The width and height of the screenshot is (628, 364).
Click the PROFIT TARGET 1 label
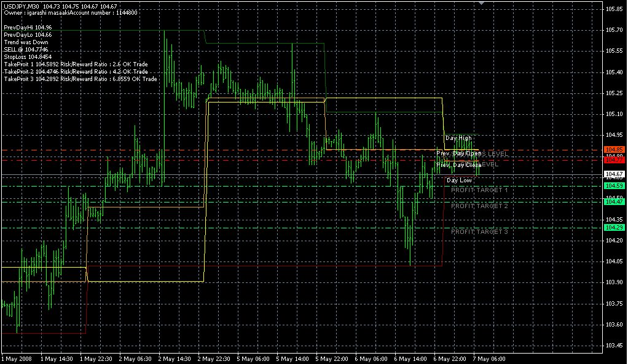point(479,190)
